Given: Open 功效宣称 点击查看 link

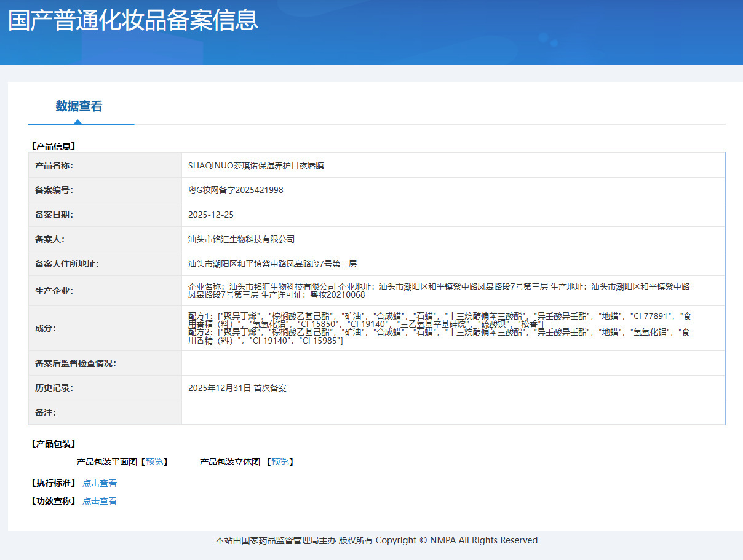Looking at the screenshot, I should (100, 501).
